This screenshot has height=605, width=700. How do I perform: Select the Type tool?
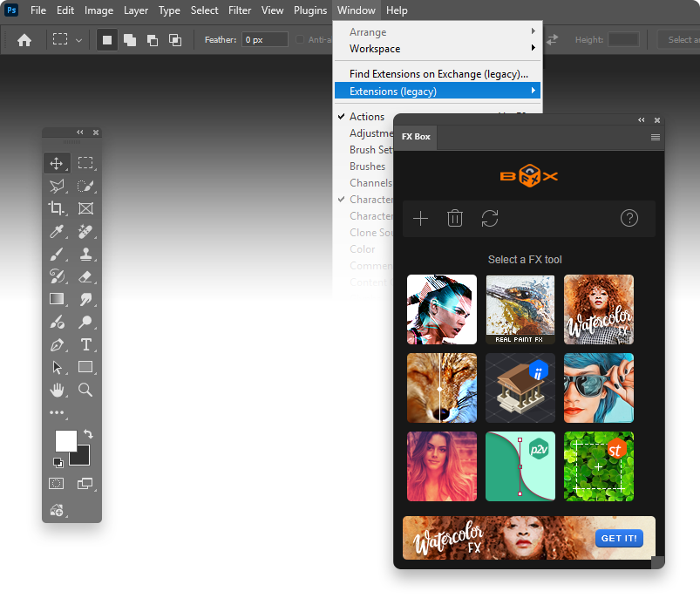point(86,344)
